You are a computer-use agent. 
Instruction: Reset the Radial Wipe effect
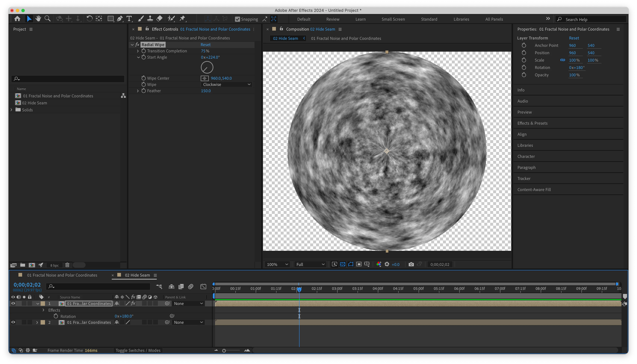[205, 45]
